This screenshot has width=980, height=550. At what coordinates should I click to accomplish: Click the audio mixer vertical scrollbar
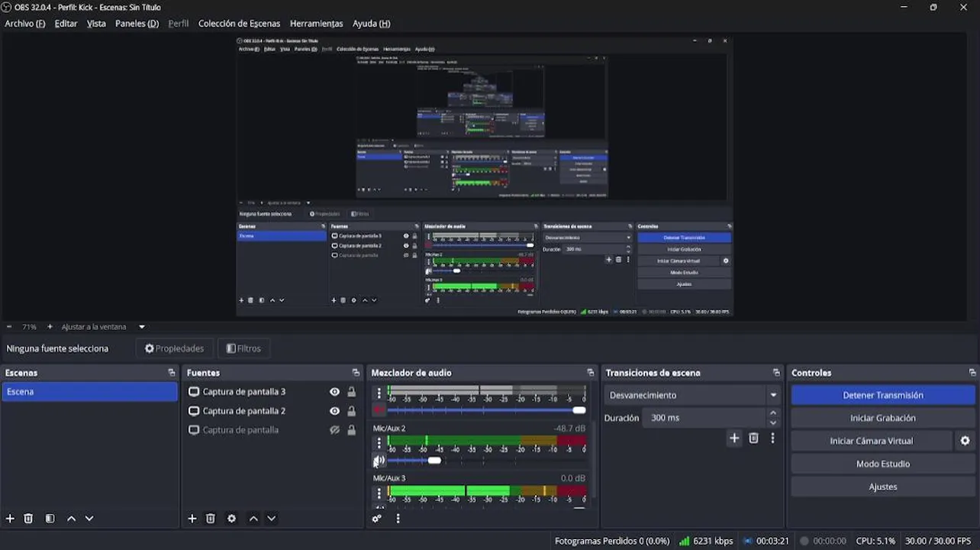click(594, 458)
